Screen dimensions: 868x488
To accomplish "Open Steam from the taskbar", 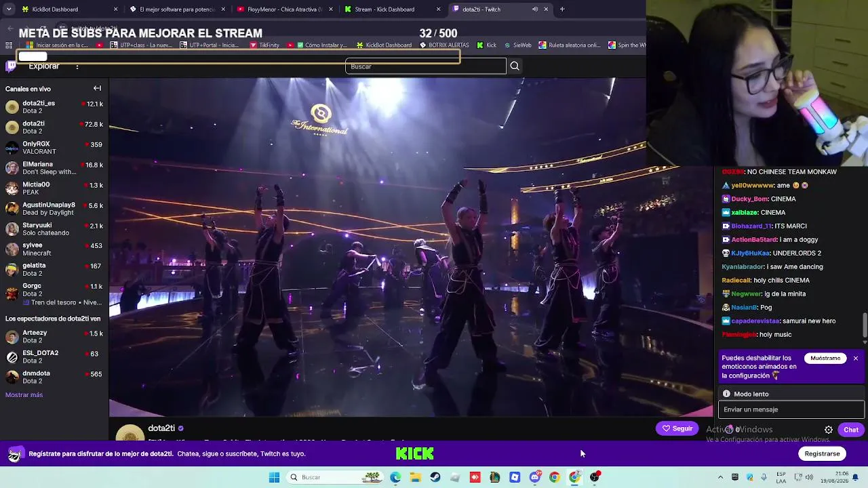I will click(435, 477).
